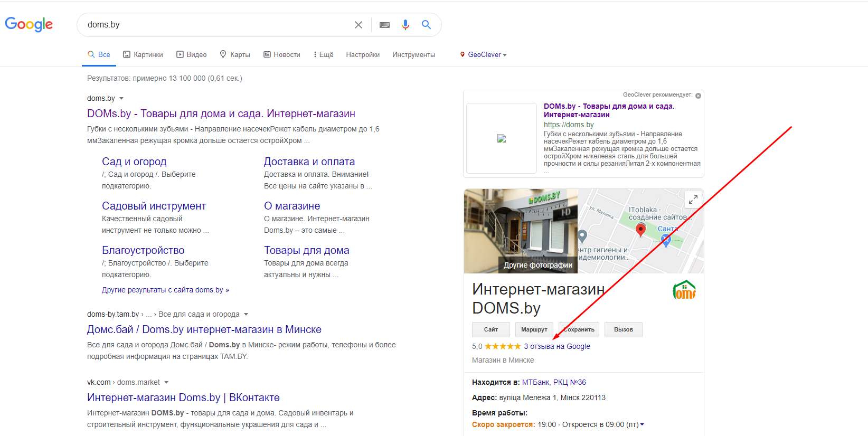This screenshot has height=436, width=868.
Task: Open the Садовый инструмент sitelink
Action: click(x=154, y=206)
